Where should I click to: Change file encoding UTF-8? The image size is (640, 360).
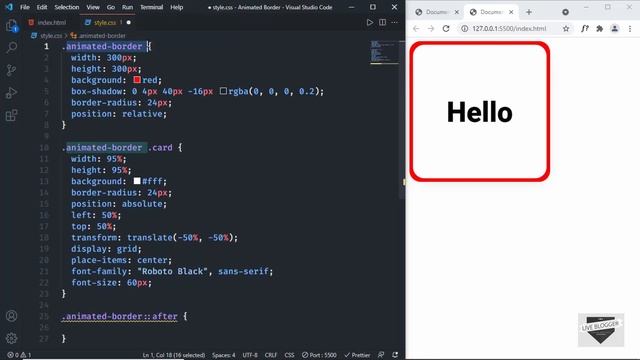[x=250, y=355]
